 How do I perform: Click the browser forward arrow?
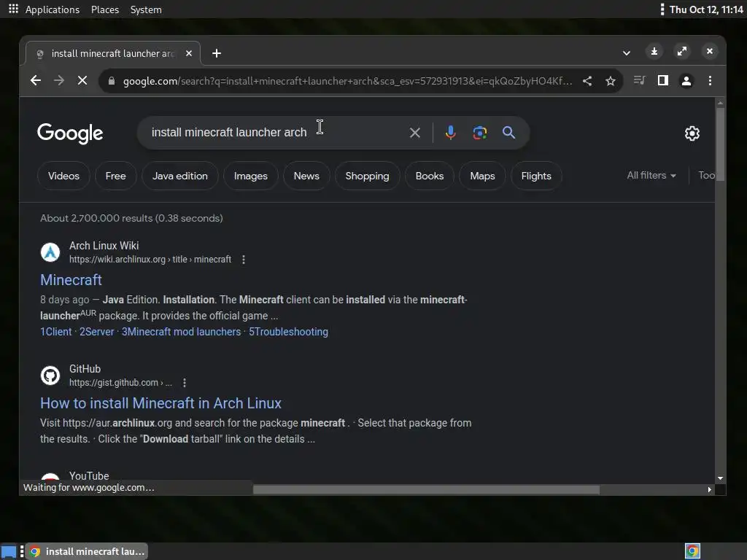pos(59,80)
